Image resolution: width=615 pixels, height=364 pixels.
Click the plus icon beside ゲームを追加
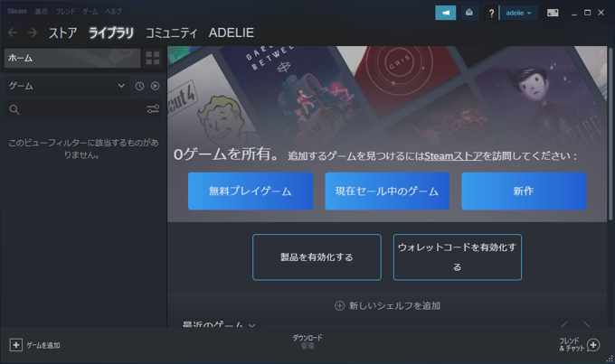coord(16,345)
